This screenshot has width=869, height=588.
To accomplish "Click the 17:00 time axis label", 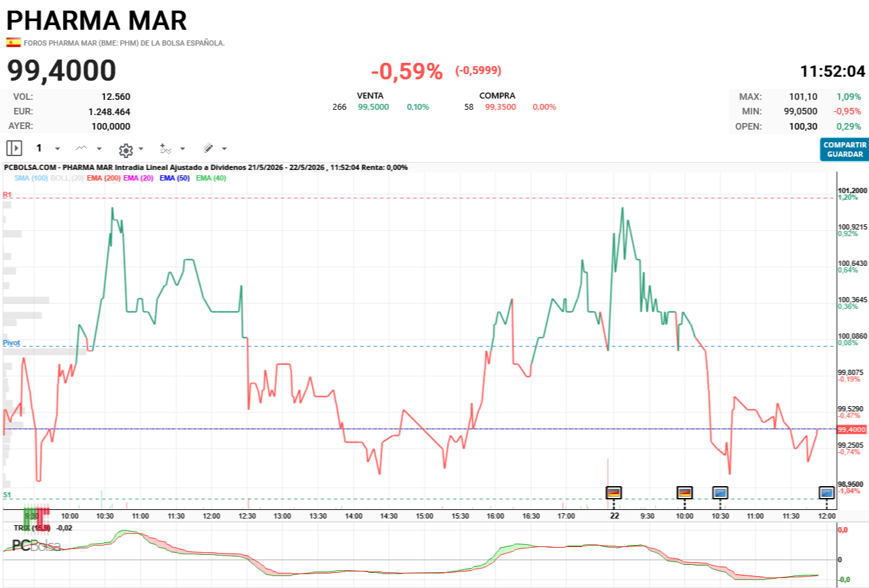I will [x=566, y=516].
